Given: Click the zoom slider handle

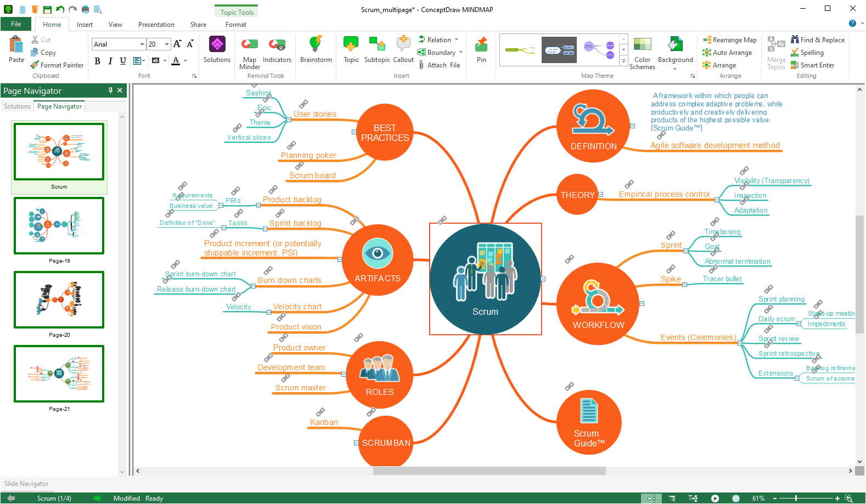Looking at the screenshot, I should (796, 499).
